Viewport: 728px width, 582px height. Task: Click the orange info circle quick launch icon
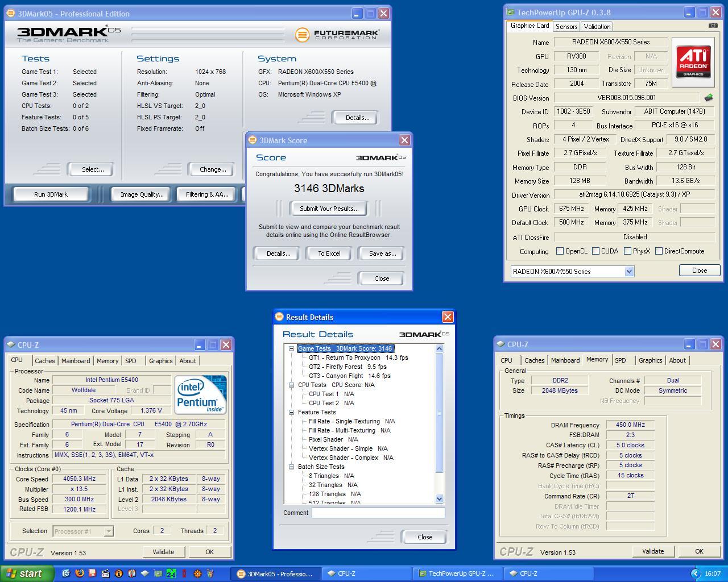[119, 573]
